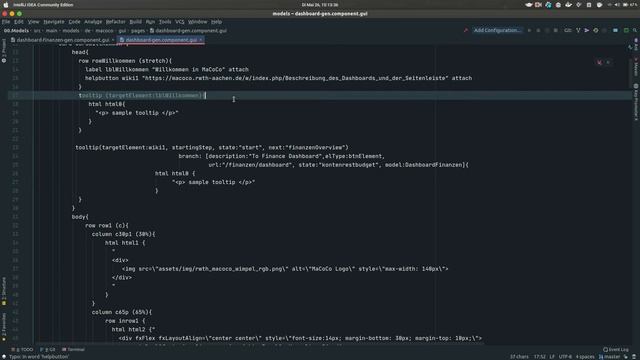Click 'row inrow1 {' code line
The image size is (640, 360).
(x=125, y=321)
